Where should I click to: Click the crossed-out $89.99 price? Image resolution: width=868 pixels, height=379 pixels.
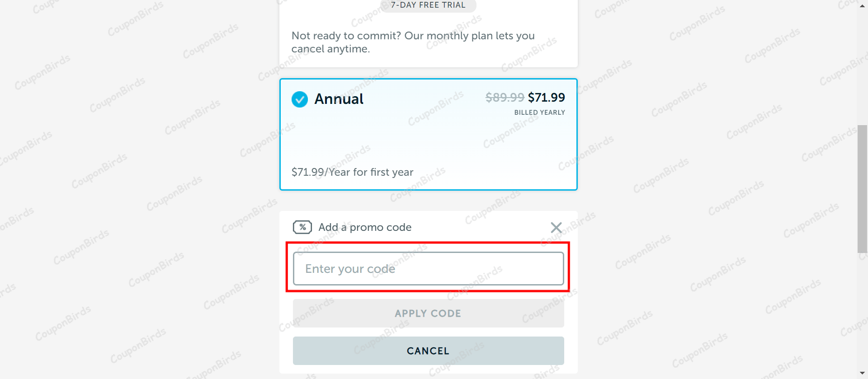(x=505, y=97)
